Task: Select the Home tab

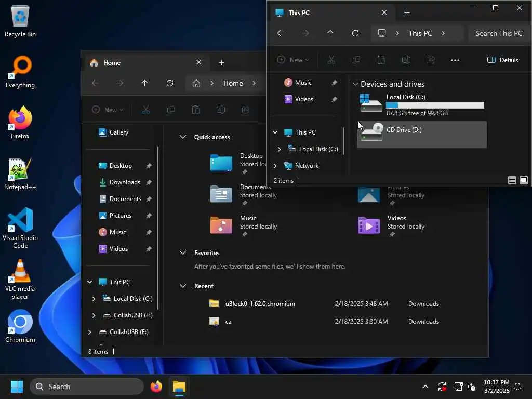Action: pyautogui.click(x=146, y=63)
